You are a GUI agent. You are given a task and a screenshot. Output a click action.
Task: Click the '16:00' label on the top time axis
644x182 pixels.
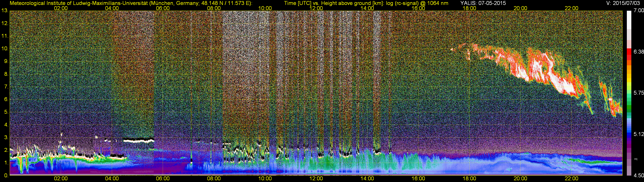(x=418, y=8)
